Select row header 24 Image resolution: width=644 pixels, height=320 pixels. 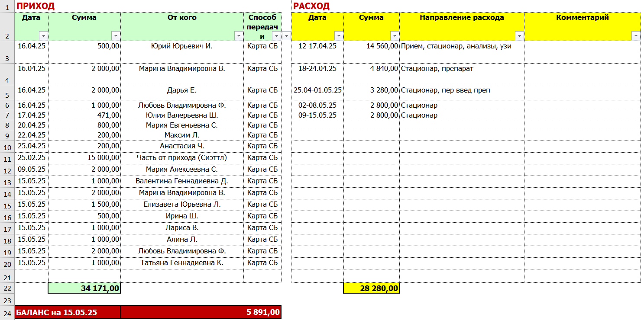point(7,312)
